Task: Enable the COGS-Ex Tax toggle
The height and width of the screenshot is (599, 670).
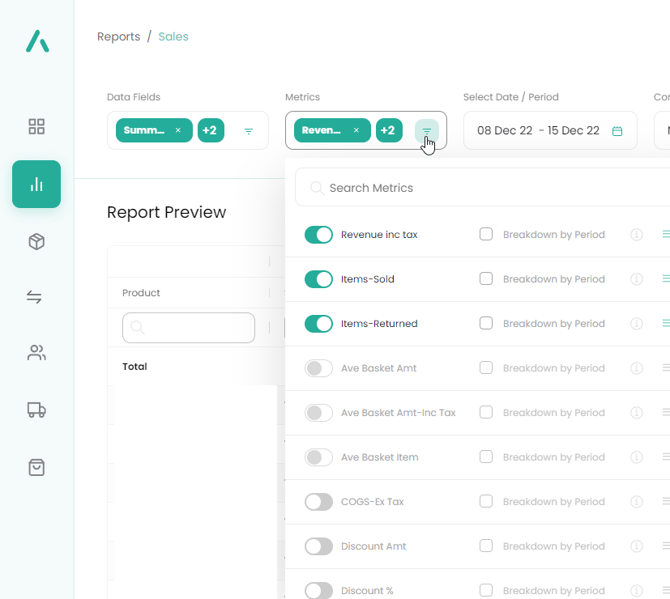Action: (x=318, y=502)
